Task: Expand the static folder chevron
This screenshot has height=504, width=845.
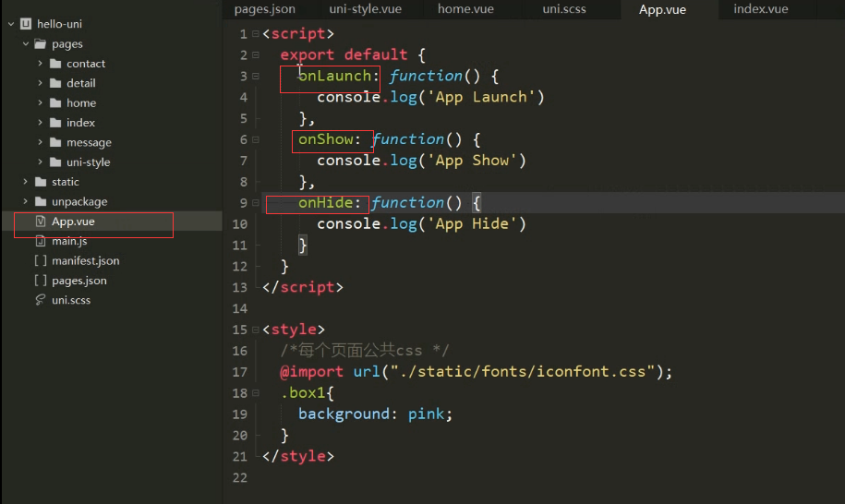Action: click(25, 182)
